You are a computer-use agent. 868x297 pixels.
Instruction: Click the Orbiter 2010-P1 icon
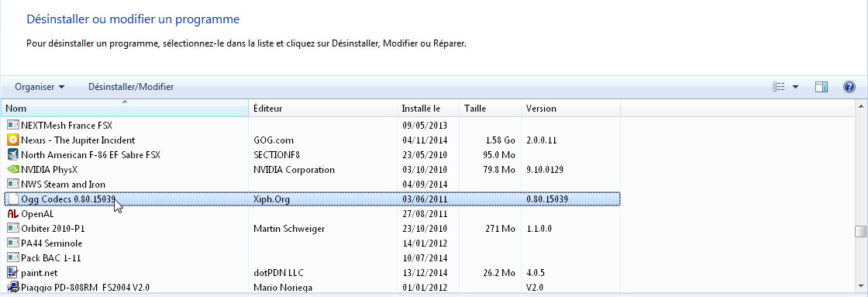pos(12,228)
